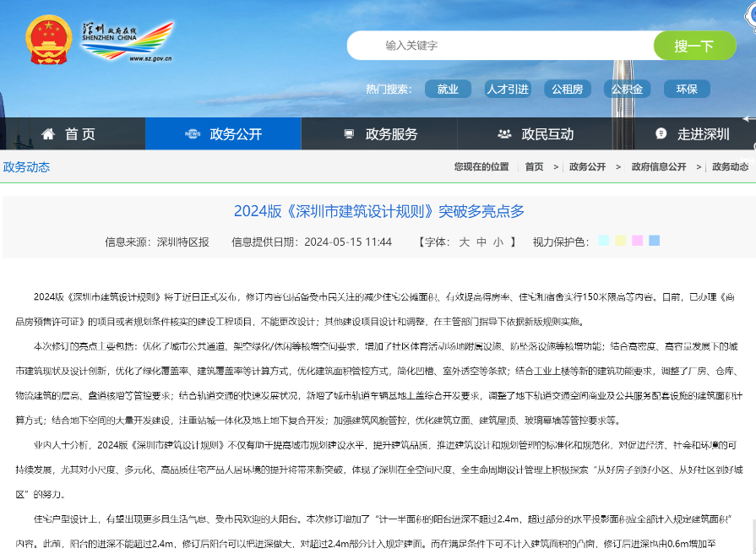Choose the light cyan eye-protection color
The image size is (756, 554).
pyautogui.click(x=604, y=241)
